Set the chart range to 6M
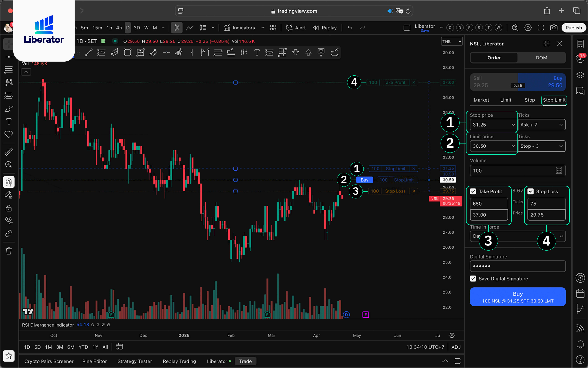Viewport: 588px width, 368px height. pyautogui.click(x=71, y=347)
